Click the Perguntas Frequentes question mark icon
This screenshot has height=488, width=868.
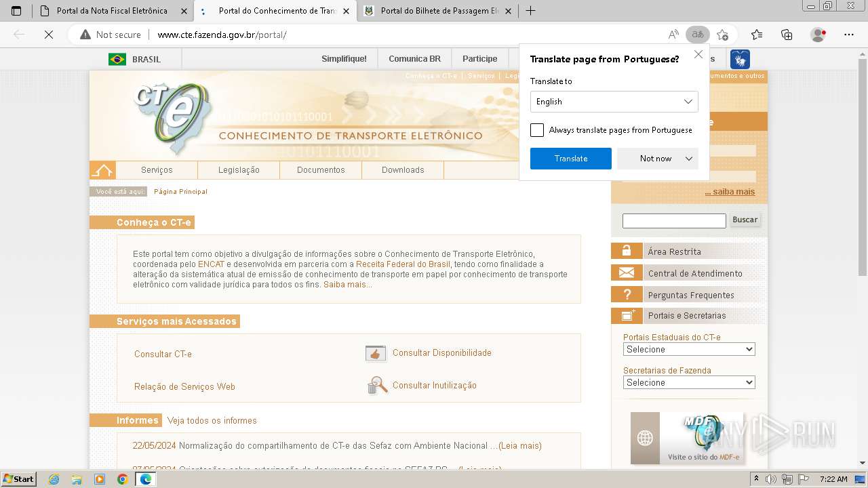point(627,295)
